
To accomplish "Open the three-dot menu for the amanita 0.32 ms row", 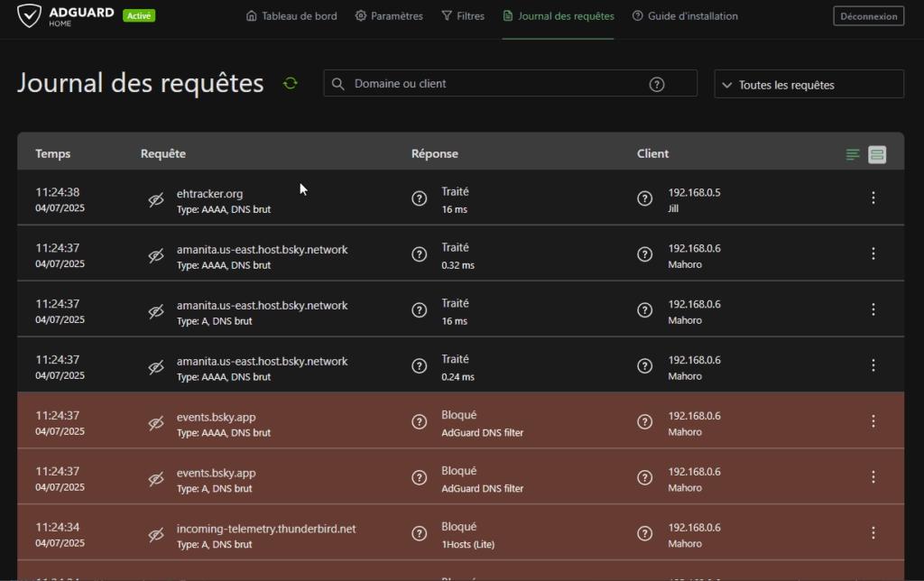I will pos(873,254).
